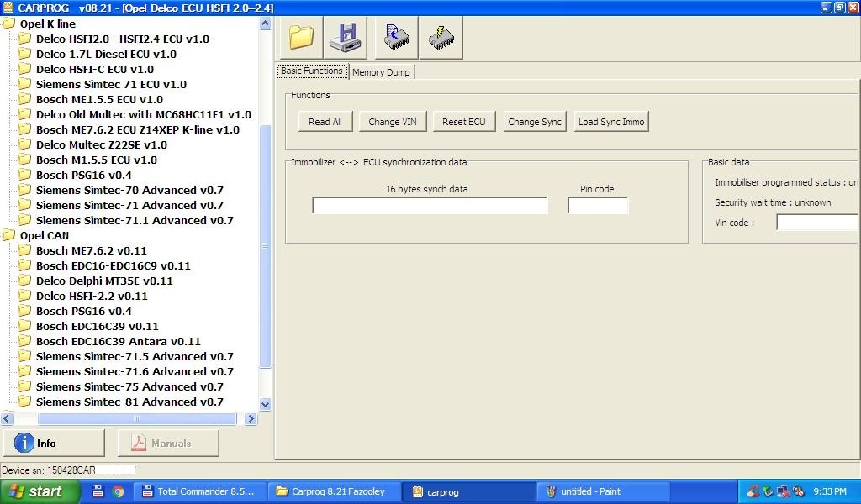Switch to Memory Dump tab
The width and height of the screenshot is (861, 504).
tap(381, 72)
